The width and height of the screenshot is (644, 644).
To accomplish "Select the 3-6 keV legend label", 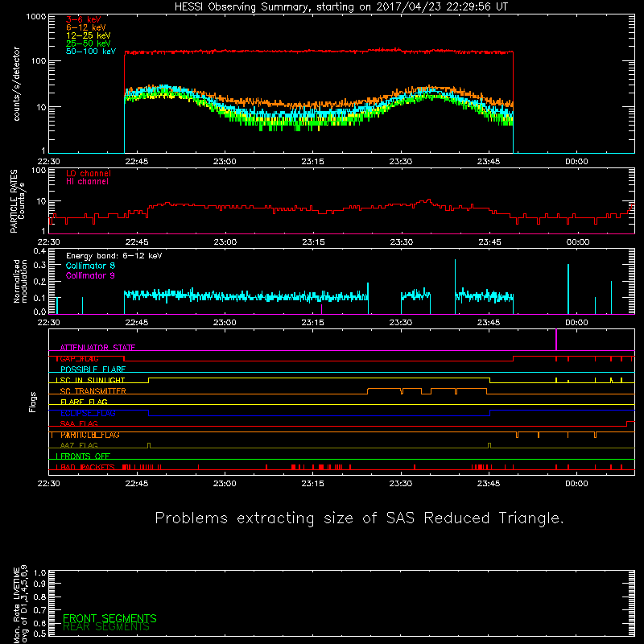I will 83,19.
